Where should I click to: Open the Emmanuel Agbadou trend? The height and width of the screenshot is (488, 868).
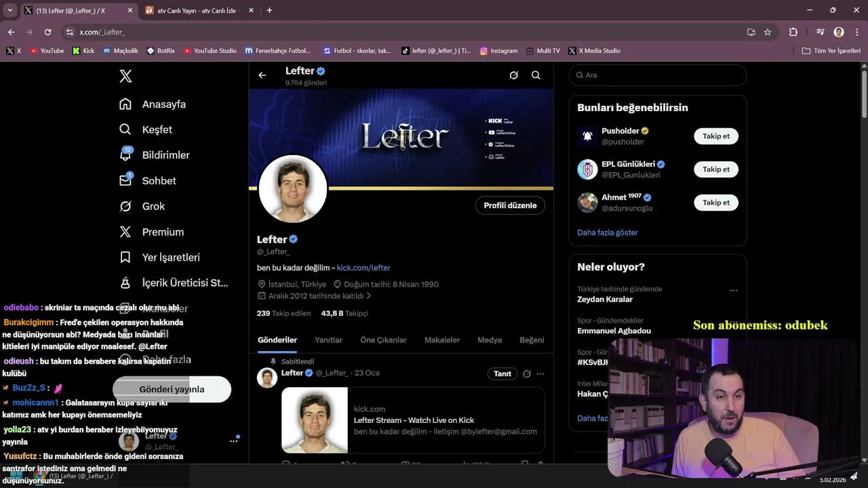(x=614, y=331)
